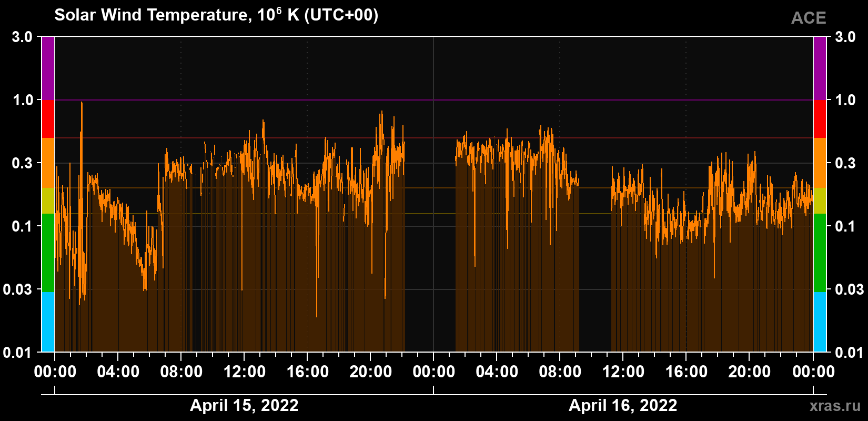Click the 3.0 label on the left axis
Viewport: 868px width, 421px height.
pos(23,37)
